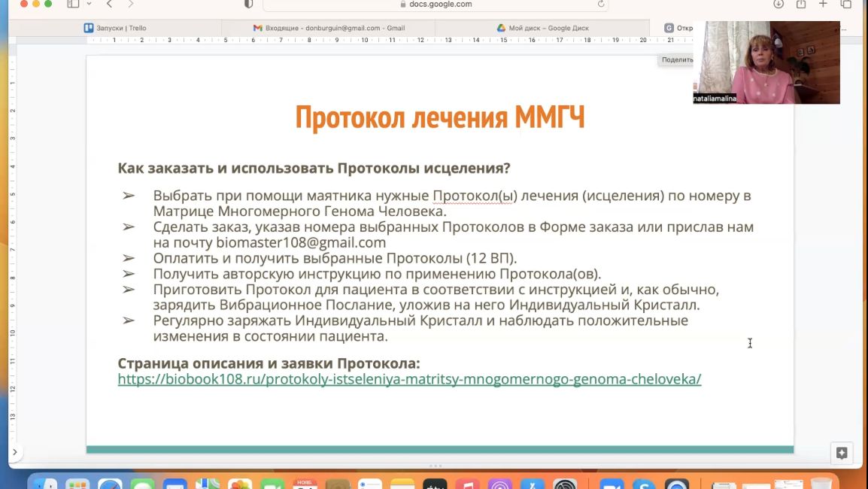Image resolution: width=868 pixels, height=489 pixels.
Task: Click the line Оплатить и получить выбранные Протоколы
Action: coord(335,258)
